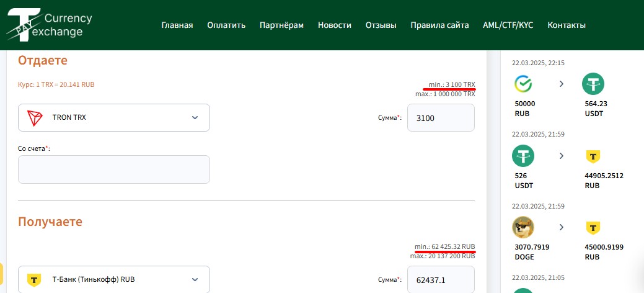Viewport: 644px width, 293px height.
Task: Click the T Pay Currency exchange logo
Action: point(50,24)
